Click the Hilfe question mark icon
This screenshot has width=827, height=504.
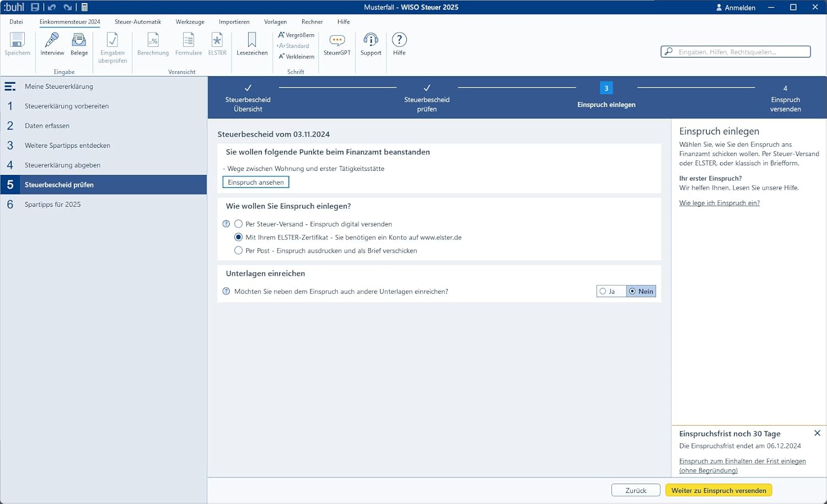[399, 44]
